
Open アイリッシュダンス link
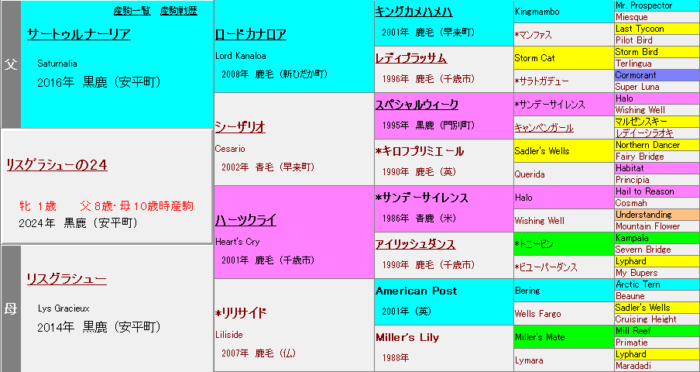point(415,244)
